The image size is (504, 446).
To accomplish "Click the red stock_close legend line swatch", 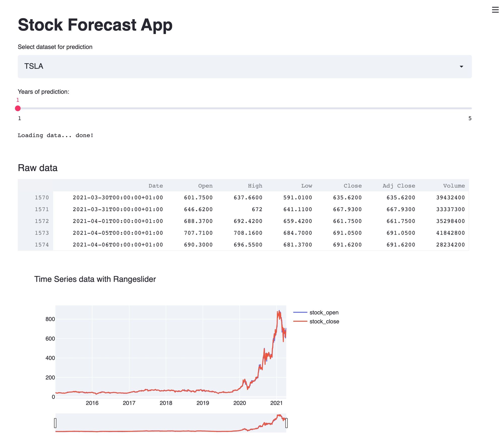I will click(x=300, y=321).
